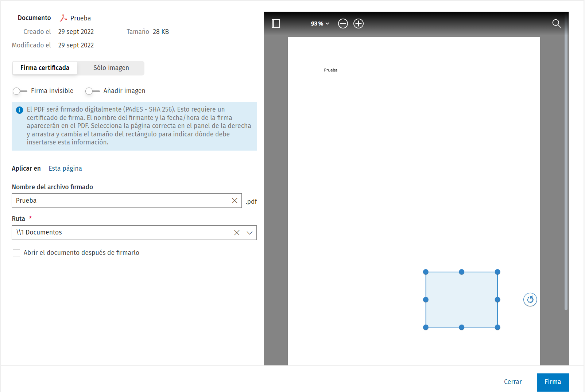Click the PDF viewer vertical scrollbar
The height and width of the screenshot is (392, 585).
pyautogui.click(x=566, y=164)
